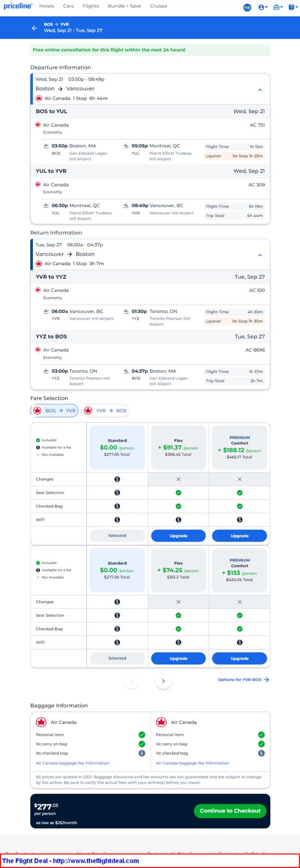Open the account profile dropdown
300x868 pixels.
[263, 7]
